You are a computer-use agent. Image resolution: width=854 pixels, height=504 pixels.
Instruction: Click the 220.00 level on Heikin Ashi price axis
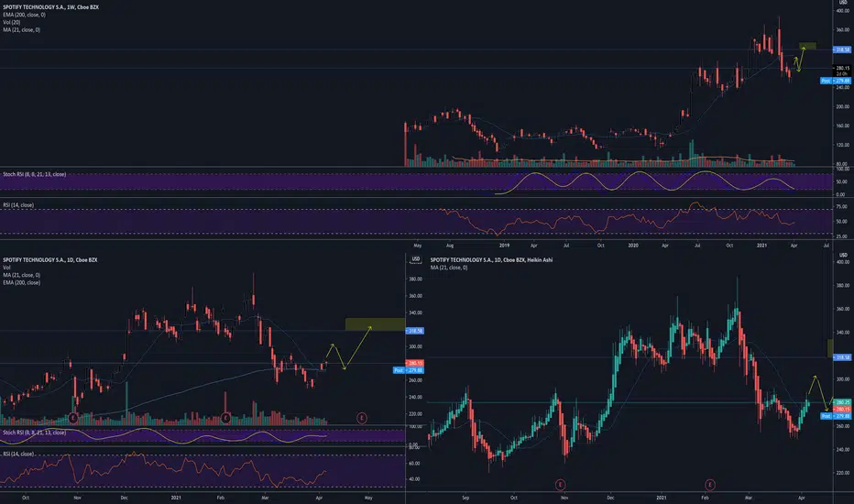tap(843, 473)
